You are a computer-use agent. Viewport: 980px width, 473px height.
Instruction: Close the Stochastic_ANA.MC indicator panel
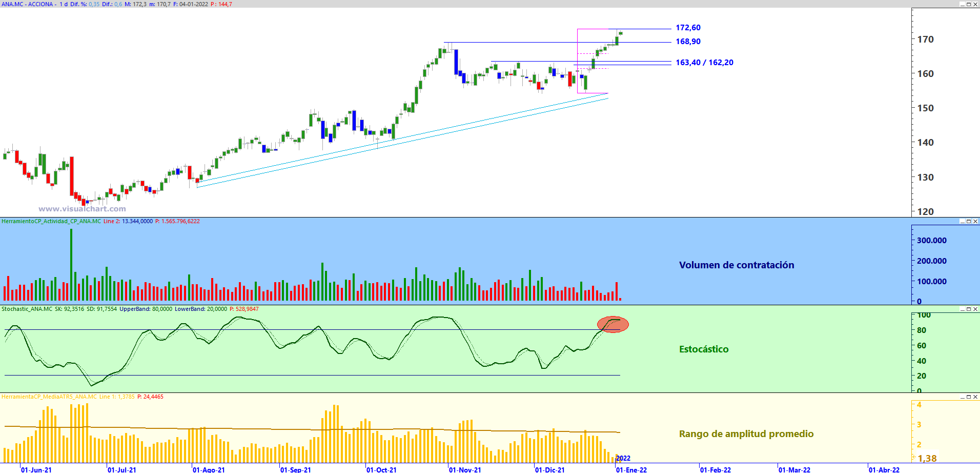pos(975,309)
